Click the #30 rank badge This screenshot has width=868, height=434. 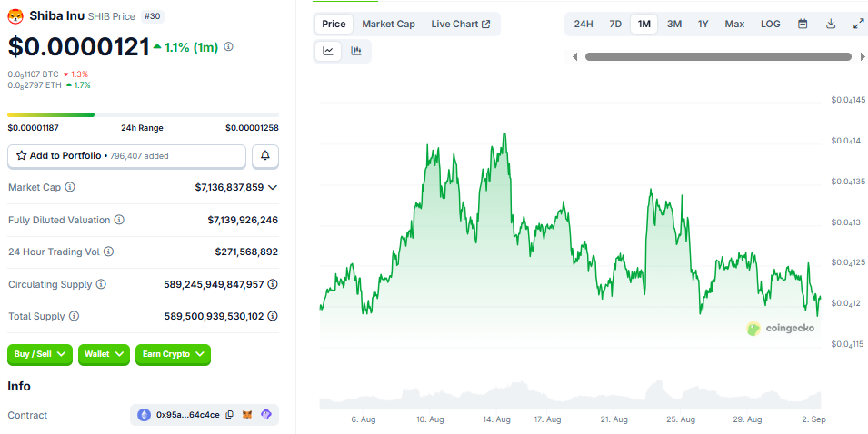[x=152, y=16]
